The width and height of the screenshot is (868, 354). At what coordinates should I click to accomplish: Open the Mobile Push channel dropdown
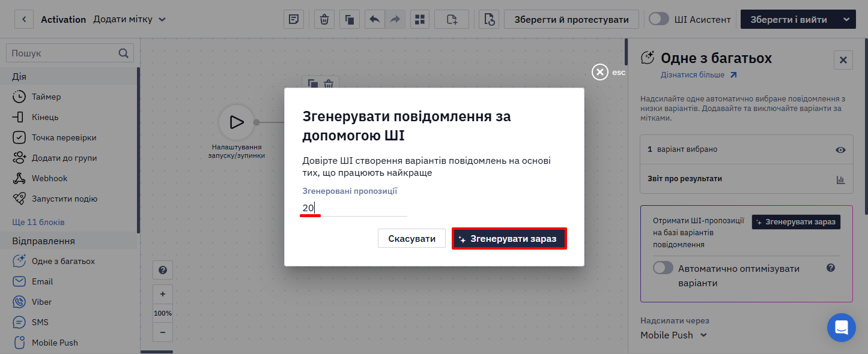(674, 335)
